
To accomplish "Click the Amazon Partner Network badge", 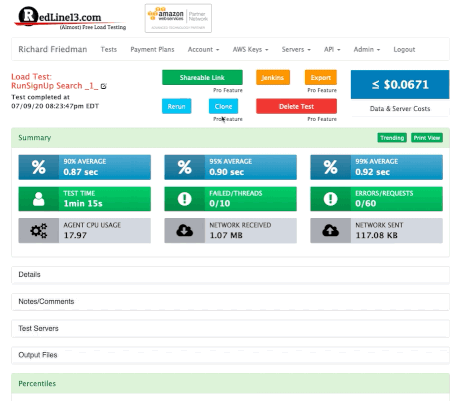I will click(178, 18).
